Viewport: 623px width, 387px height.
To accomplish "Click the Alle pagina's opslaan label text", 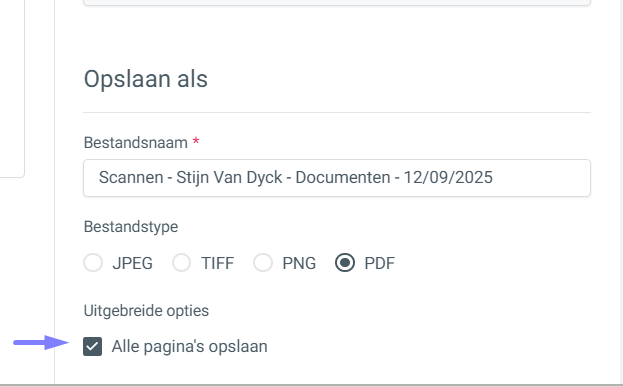I will [190, 346].
